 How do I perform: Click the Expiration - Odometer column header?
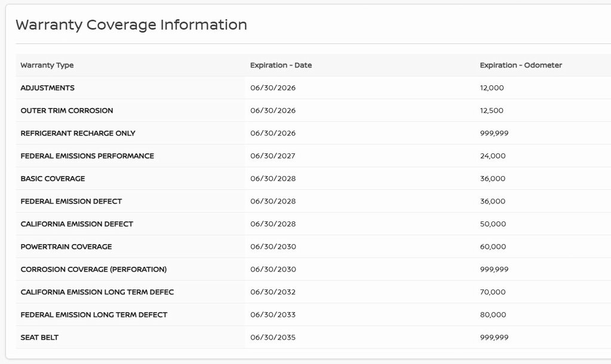coord(521,65)
